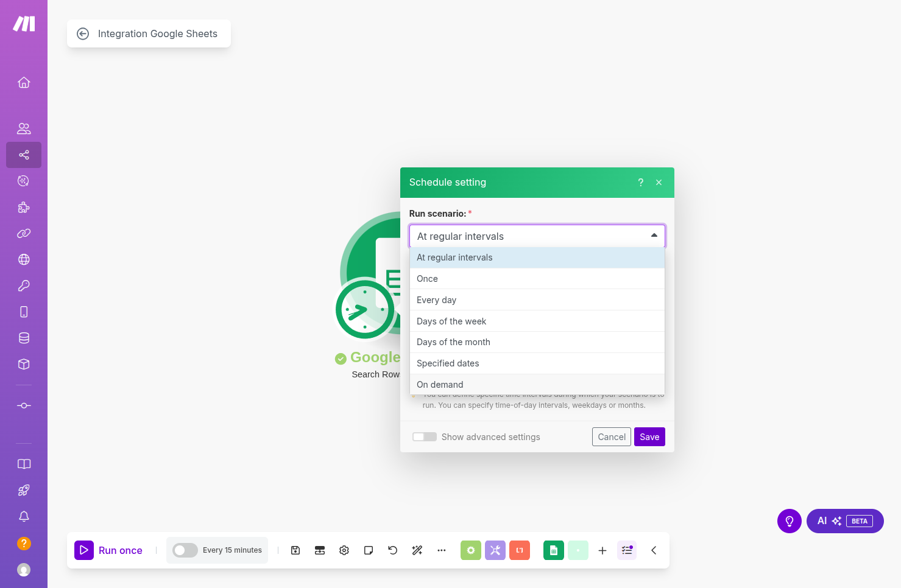Viewport: 901px width, 588px height.
Task: Go back using the arrow beside Integration Google Sheets
Action: (x=83, y=34)
